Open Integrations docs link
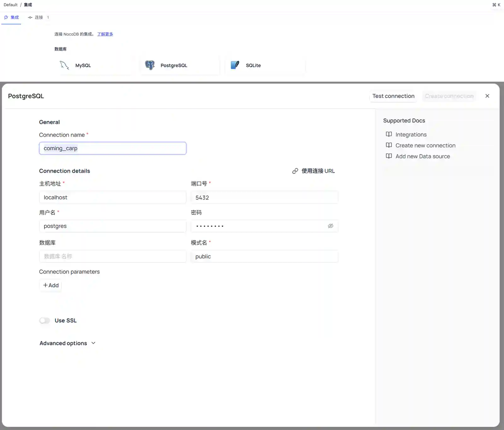The height and width of the screenshot is (430, 504). coord(411,135)
